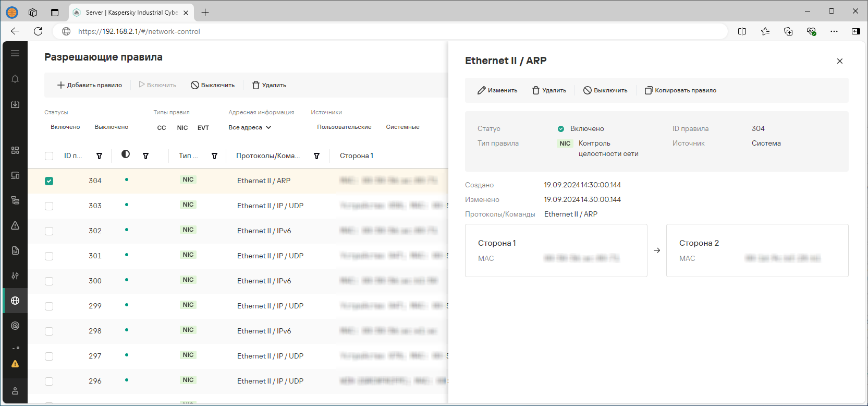This screenshot has height=406, width=868.
Task: Click the hamburger menu icon in sidebar
Action: click(15, 53)
